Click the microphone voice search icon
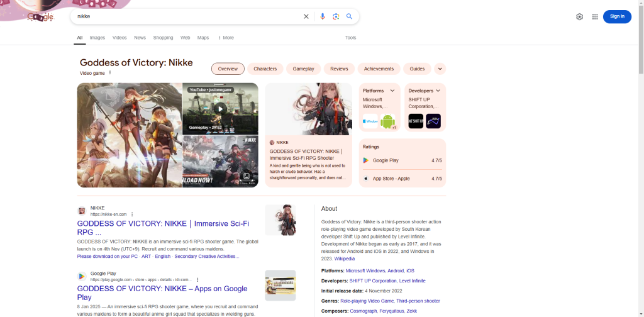The image size is (644, 317). point(323,16)
